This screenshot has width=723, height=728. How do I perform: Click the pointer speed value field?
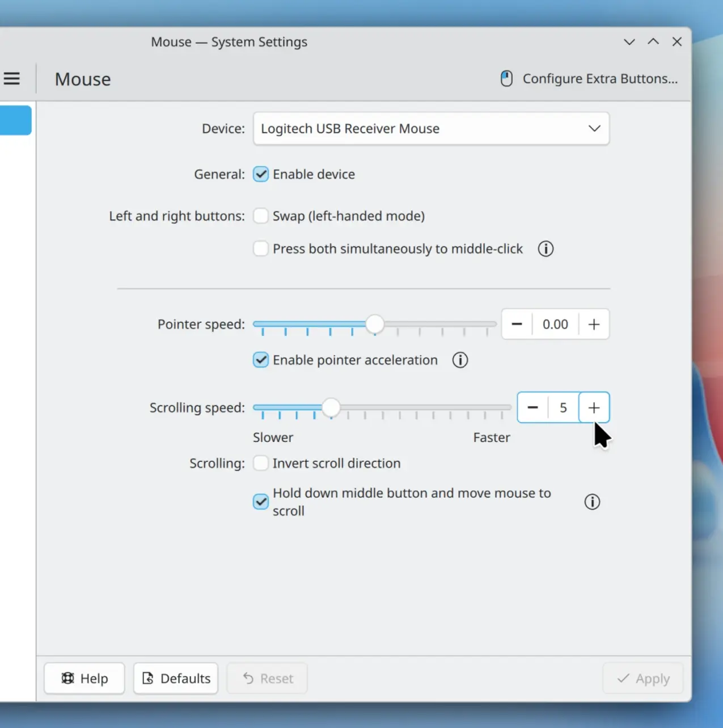pos(555,324)
